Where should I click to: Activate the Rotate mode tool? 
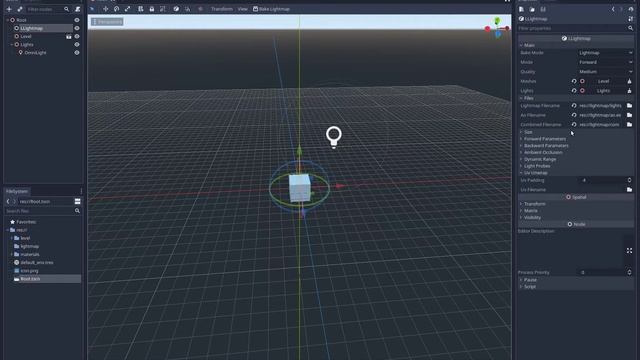[117, 9]
